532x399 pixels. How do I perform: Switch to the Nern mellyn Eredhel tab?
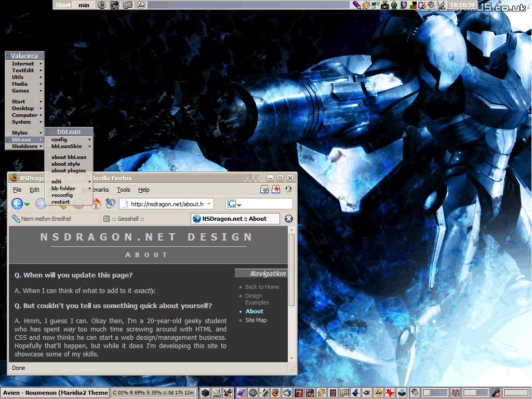click(x=54, y=219)
